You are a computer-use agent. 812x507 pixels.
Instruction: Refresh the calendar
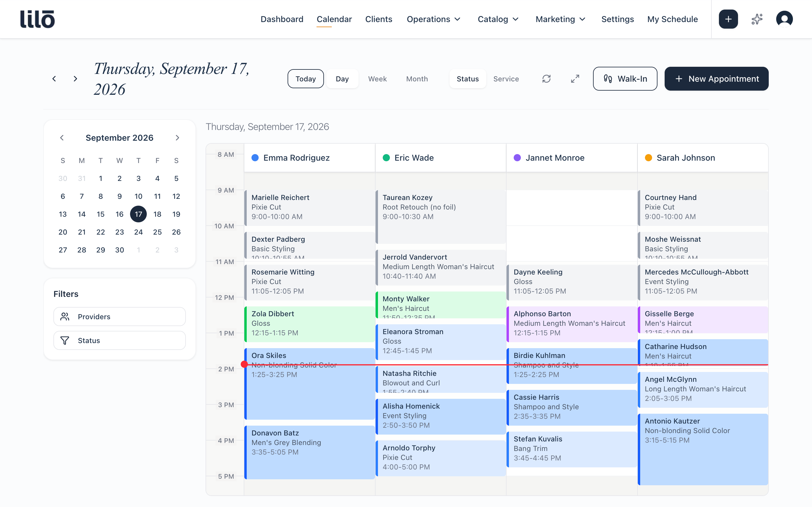click(x=546, y=79)
